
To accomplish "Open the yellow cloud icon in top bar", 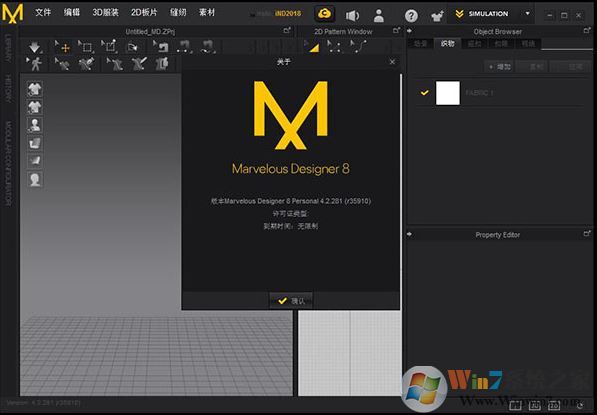I will click(324, 14).
